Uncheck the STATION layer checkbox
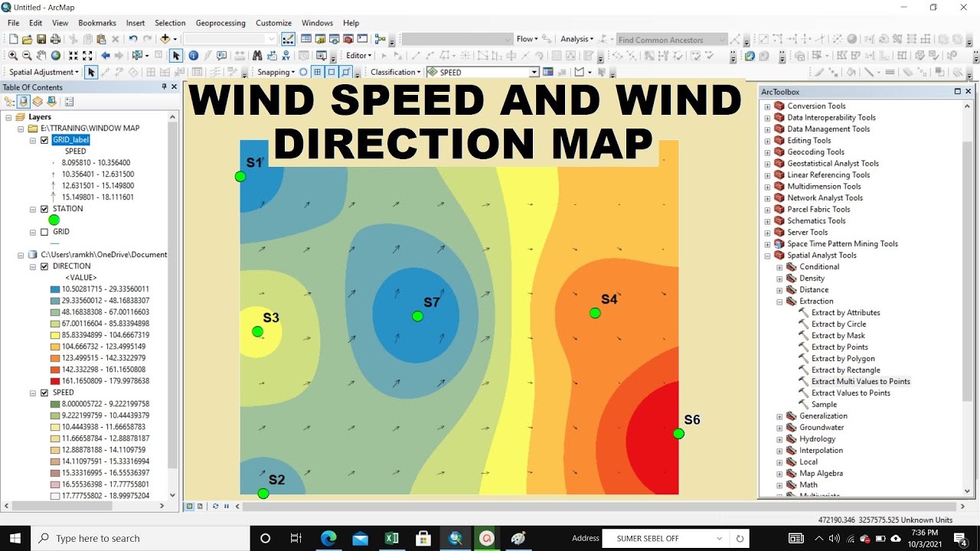Image resolution: width=980 pixels, height=551 pixels. point(44,209)
